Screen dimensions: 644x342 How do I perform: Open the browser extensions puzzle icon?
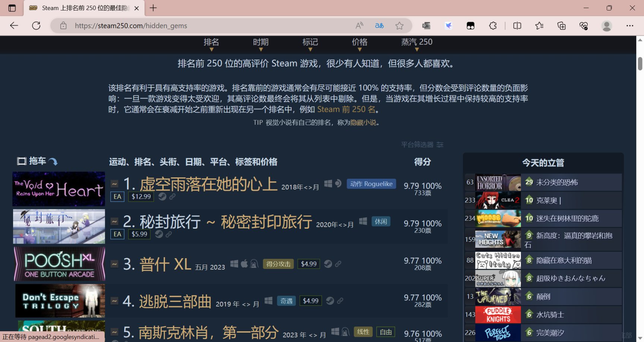click(493, 26)
